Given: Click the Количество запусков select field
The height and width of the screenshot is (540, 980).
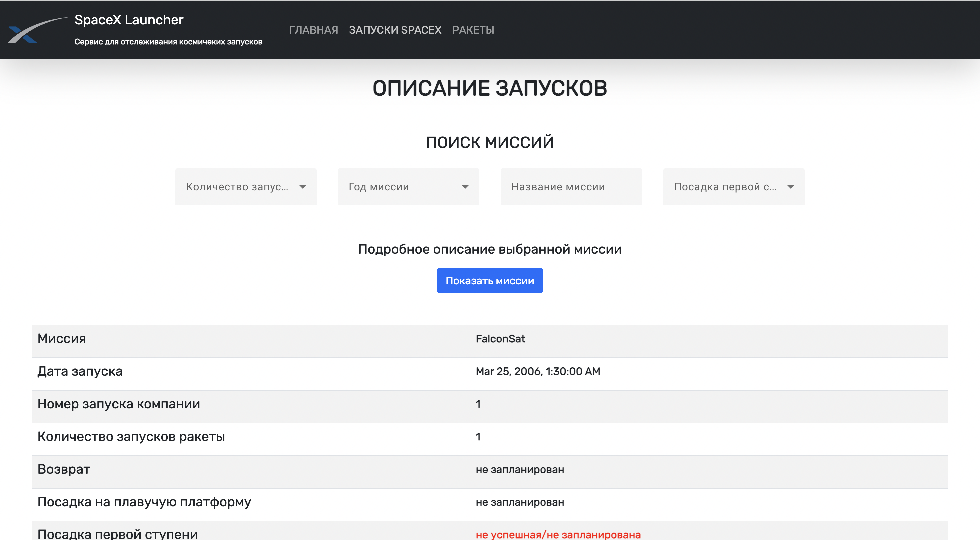Looking at the screenshot, I should tap(237, 187).
